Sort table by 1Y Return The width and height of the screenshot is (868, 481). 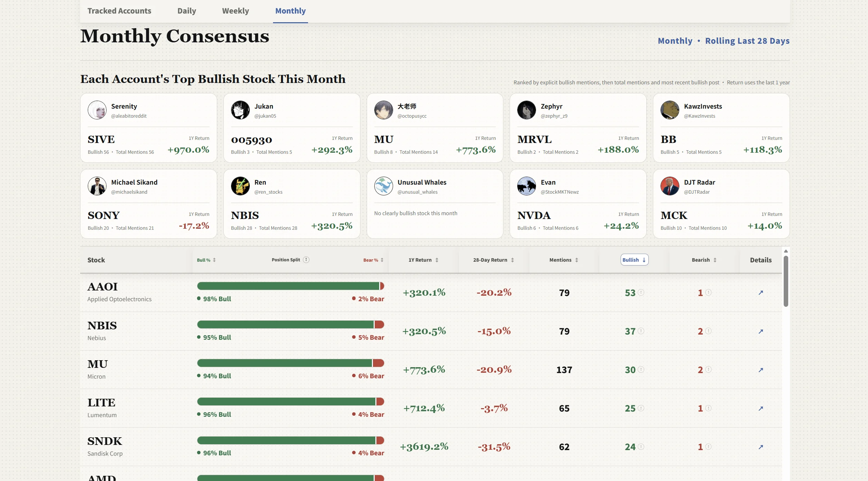tap(424, 260)
